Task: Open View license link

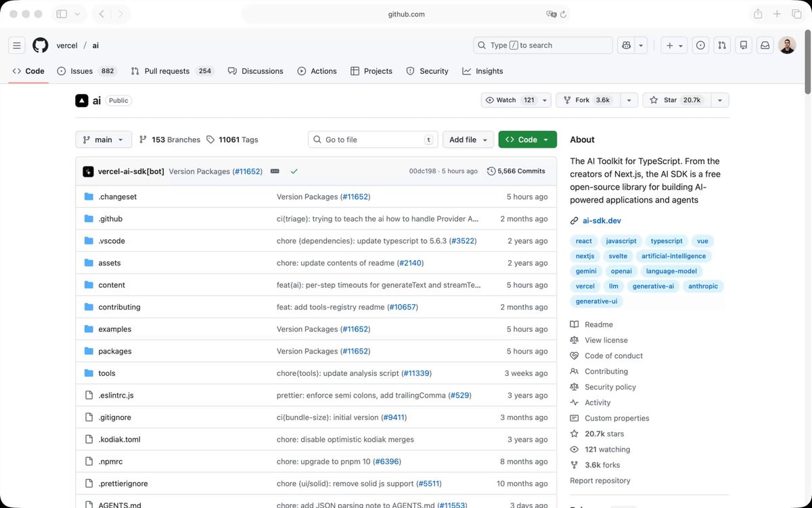Action: click(x=606, y=340)
